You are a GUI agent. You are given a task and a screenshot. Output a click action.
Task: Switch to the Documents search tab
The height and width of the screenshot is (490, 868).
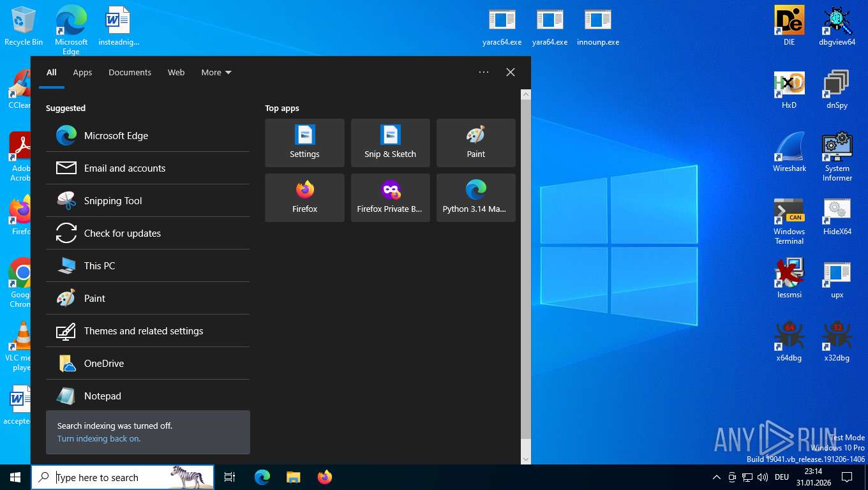[130, 72]
